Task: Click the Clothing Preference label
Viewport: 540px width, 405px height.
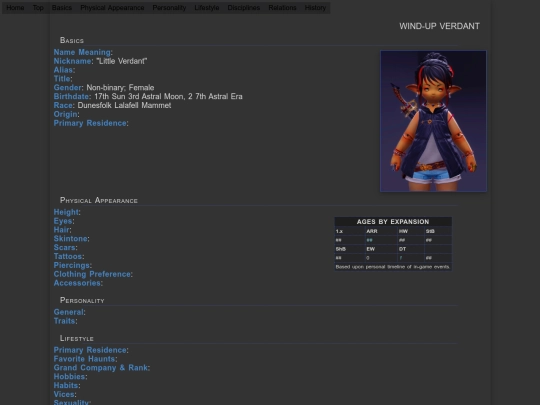Action: coord(92,274)
